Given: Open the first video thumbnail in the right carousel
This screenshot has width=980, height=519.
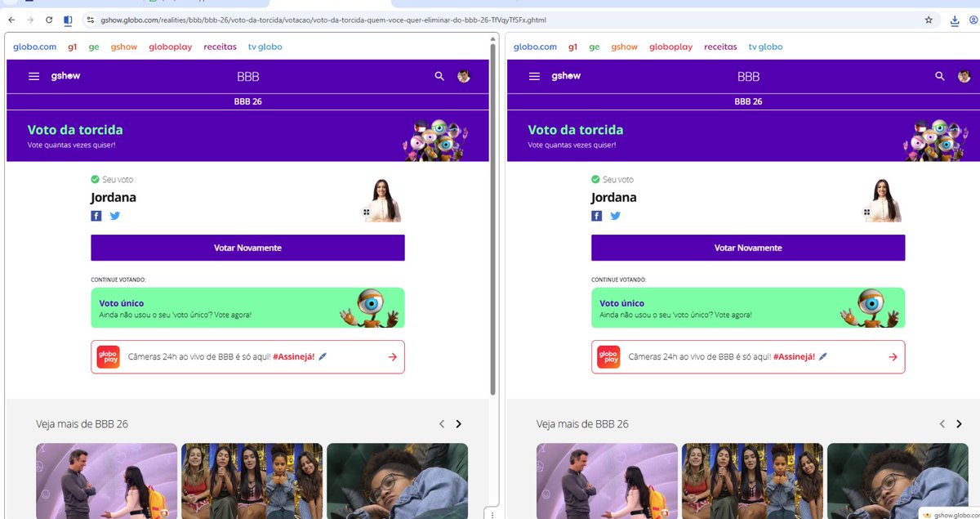Looking at the screenshot, I should coord(607,481).
